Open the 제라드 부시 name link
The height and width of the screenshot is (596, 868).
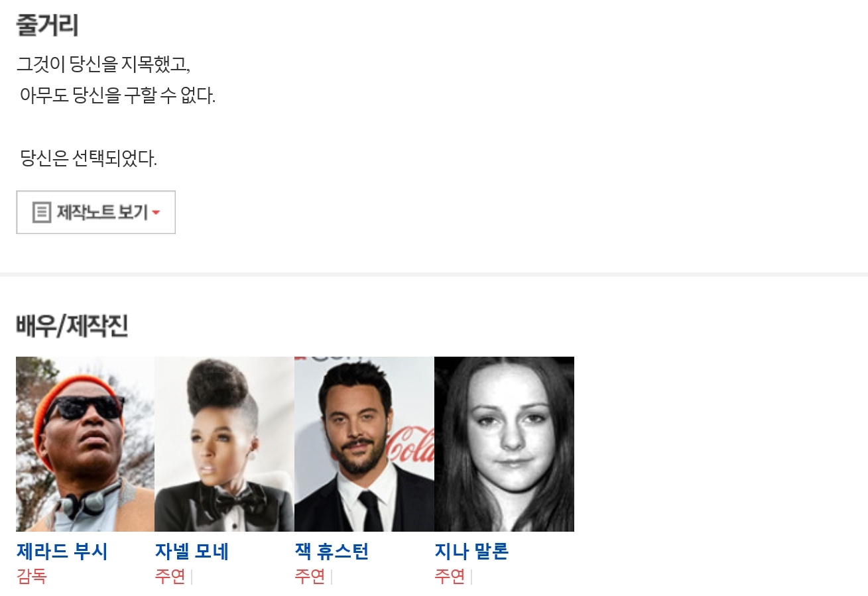point(62,552)
